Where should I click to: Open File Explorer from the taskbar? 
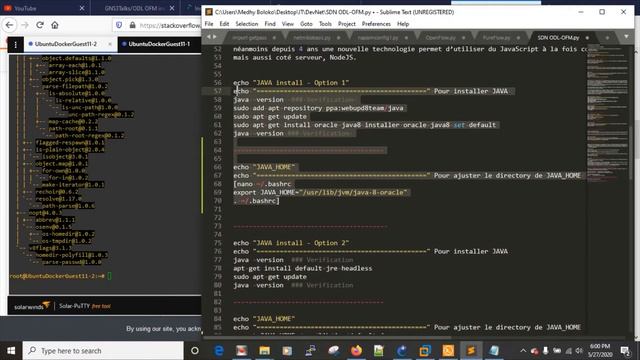264,351
